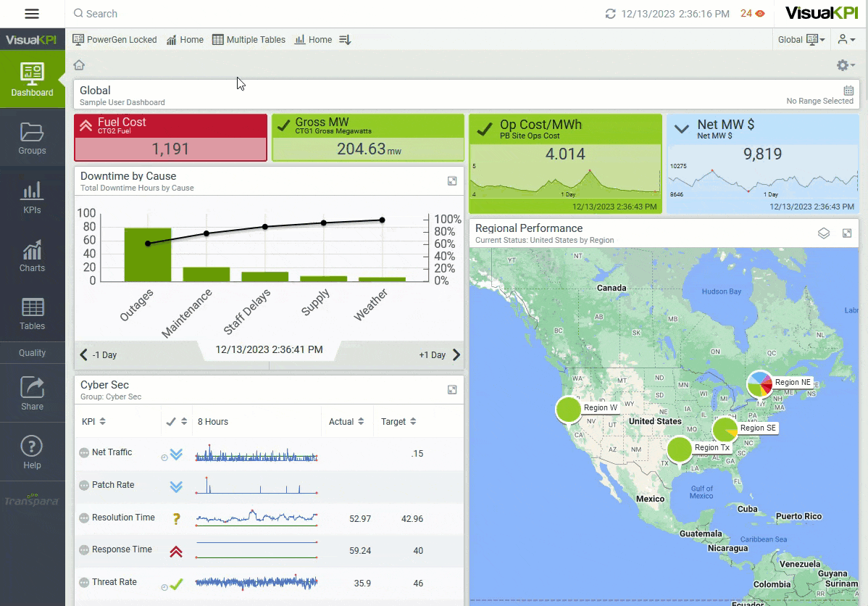Select Region Tx map marker
The image size is (868, 606).
[680, 449]
